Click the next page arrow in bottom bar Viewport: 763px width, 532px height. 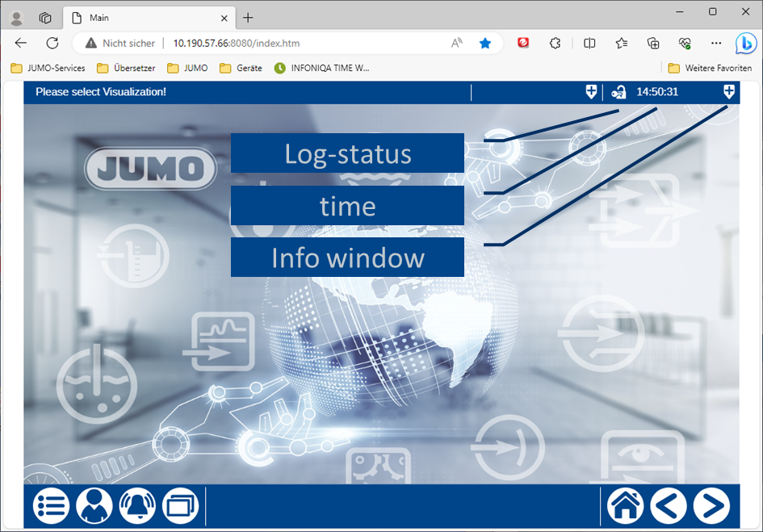711,506
